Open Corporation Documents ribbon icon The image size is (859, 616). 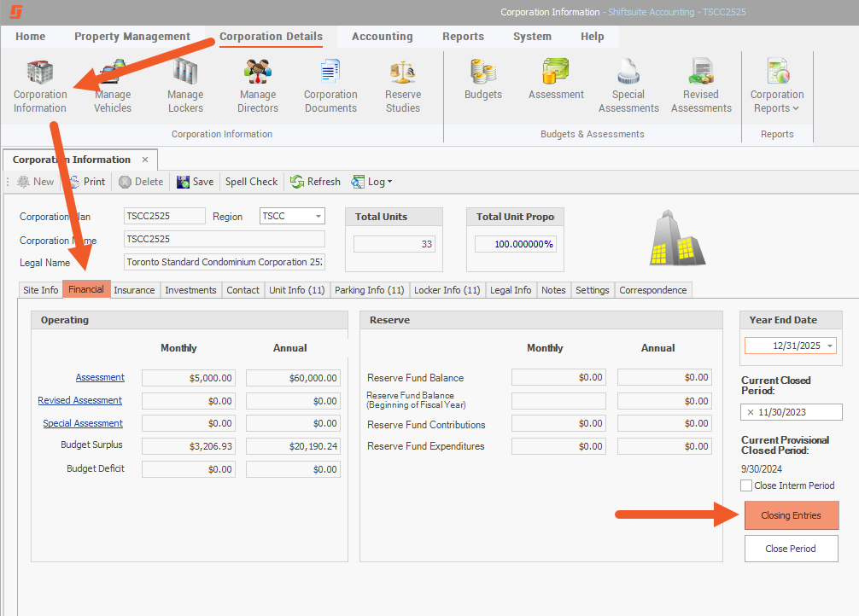(330, 86)
